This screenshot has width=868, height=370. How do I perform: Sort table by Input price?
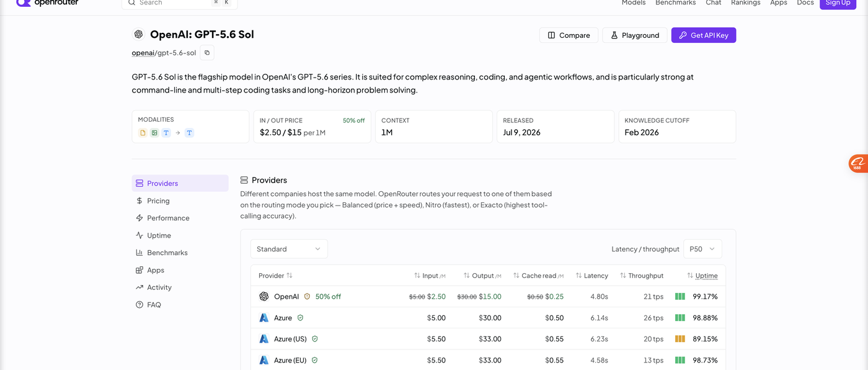430,276
